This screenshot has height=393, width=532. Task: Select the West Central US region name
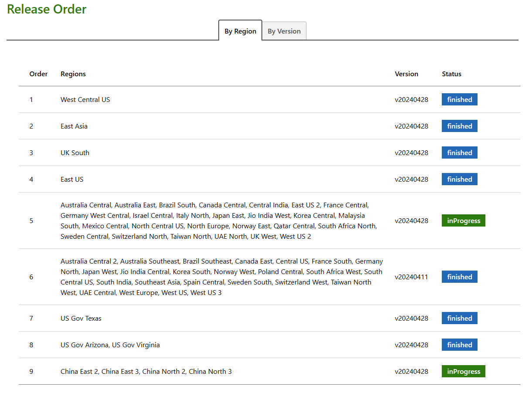coord(85,99)
